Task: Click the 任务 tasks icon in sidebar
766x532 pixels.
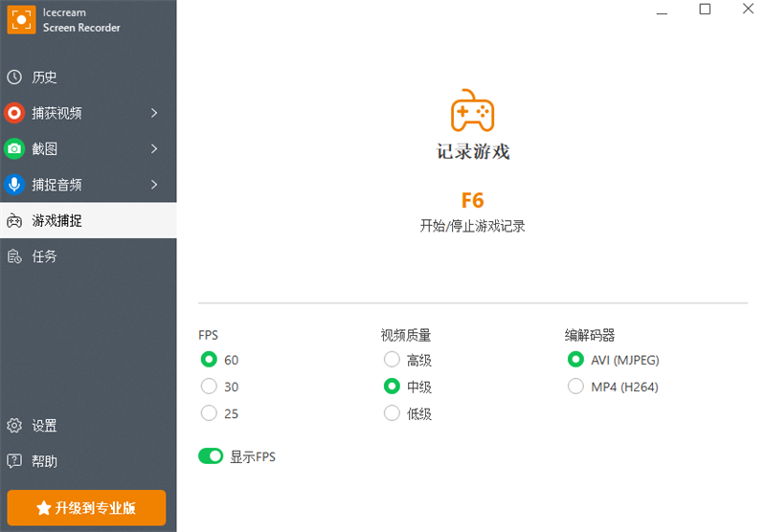Action: (x=14, y=256)
